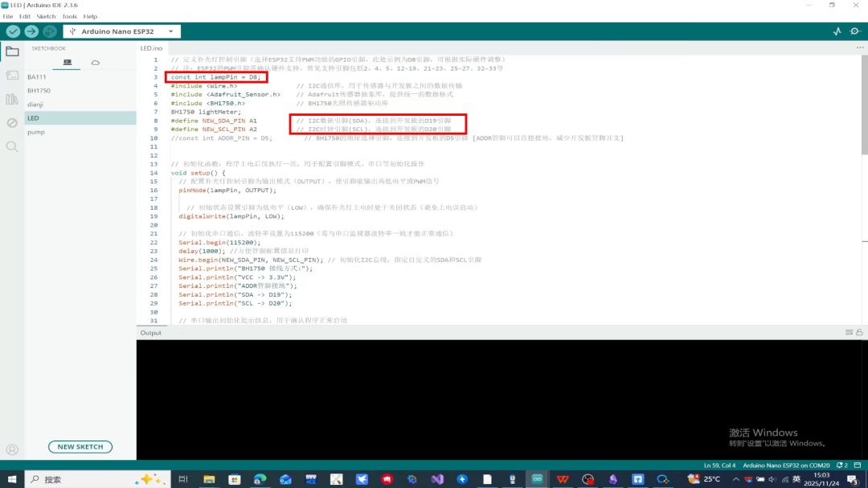Screen dimensions: 868x488
Task: Open the Debug sidebar panel
Action: point(12,123)
